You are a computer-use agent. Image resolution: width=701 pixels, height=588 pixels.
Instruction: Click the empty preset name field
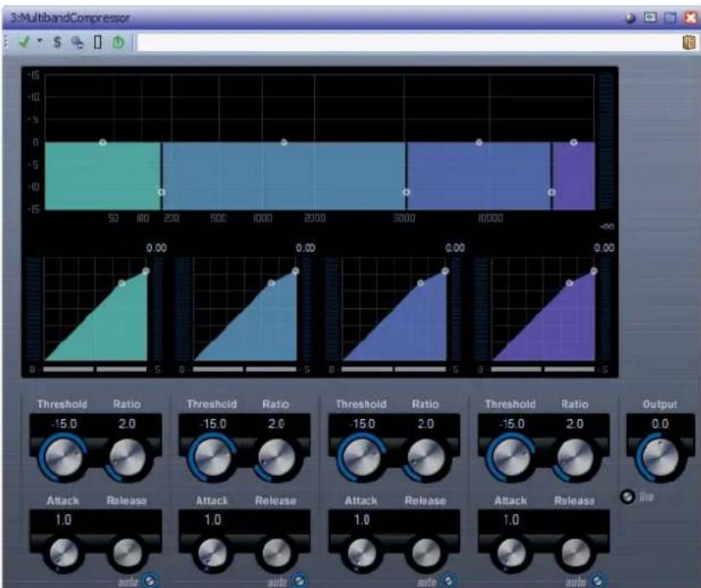coord(408,42)
